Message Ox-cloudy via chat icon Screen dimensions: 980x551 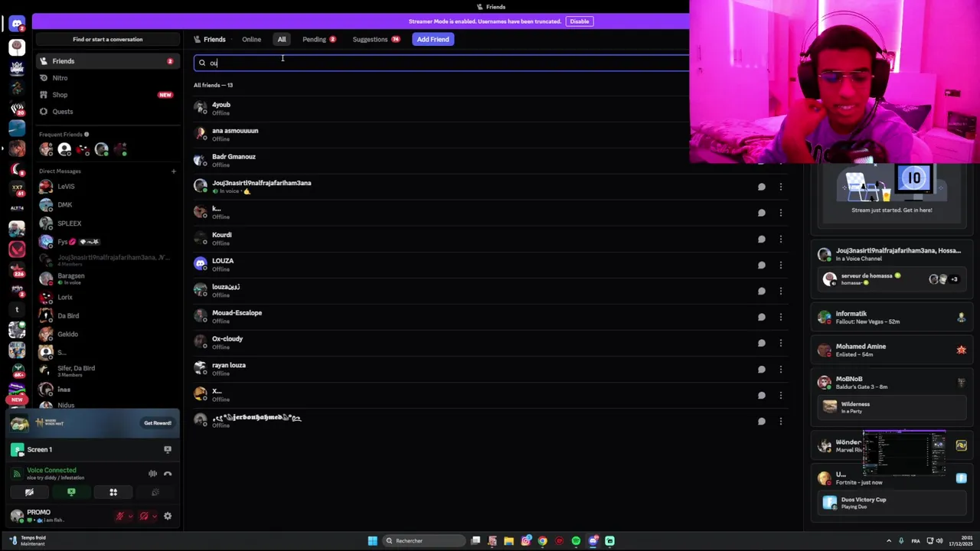(762, 343)
